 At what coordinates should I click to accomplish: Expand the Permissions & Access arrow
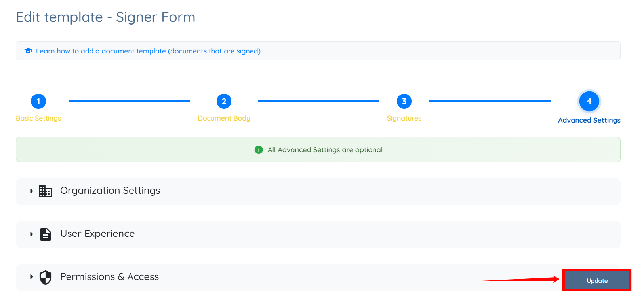click(x=32, y=277)
